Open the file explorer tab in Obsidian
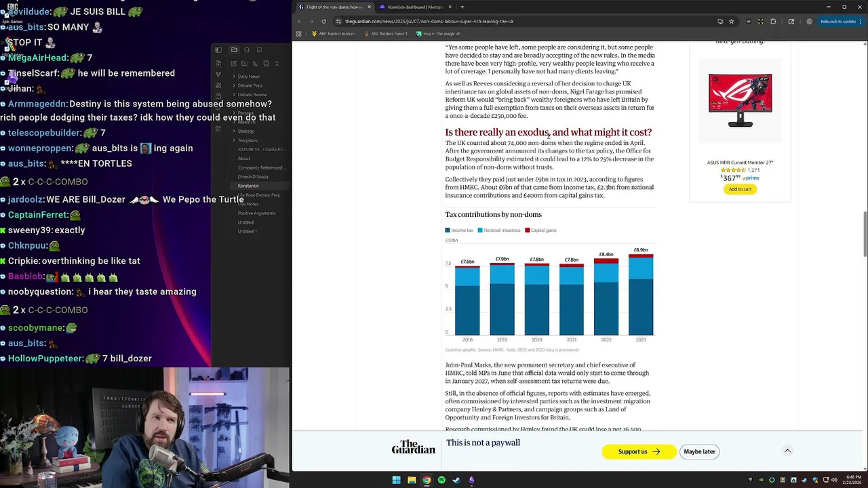The height and width of the screenshot is (488, 868). [234, 49]
